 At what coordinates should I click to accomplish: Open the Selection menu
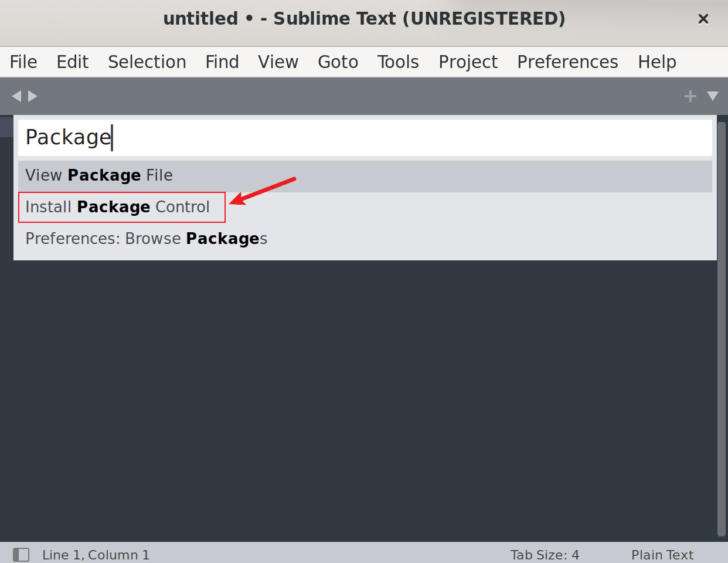click(147, 62)
